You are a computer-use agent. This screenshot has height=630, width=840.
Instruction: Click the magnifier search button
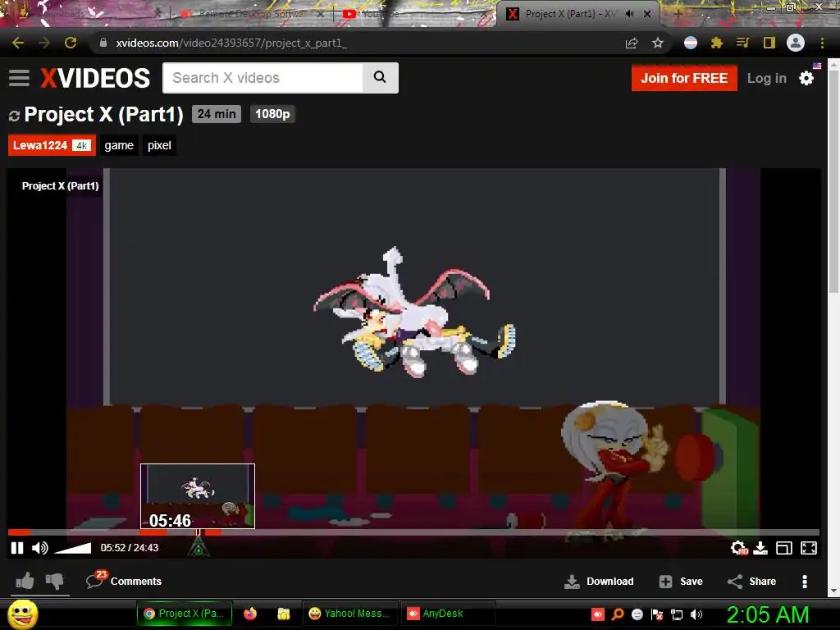pos(380,78)
